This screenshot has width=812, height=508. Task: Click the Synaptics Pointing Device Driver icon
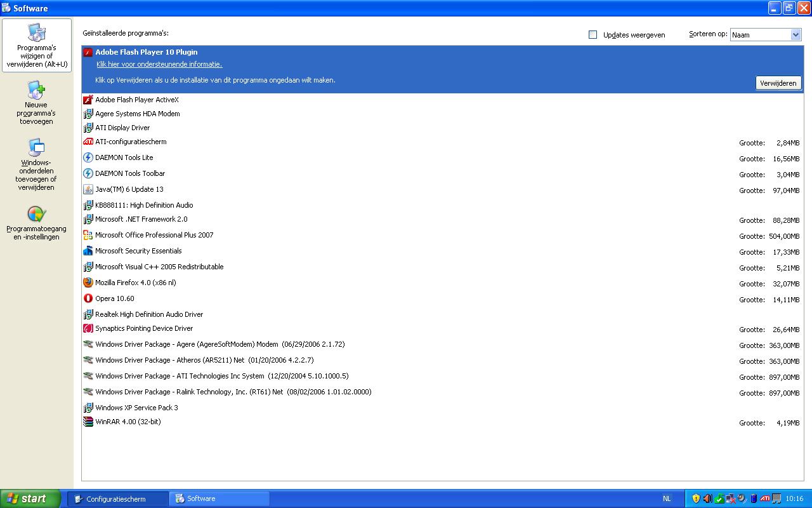88,328
